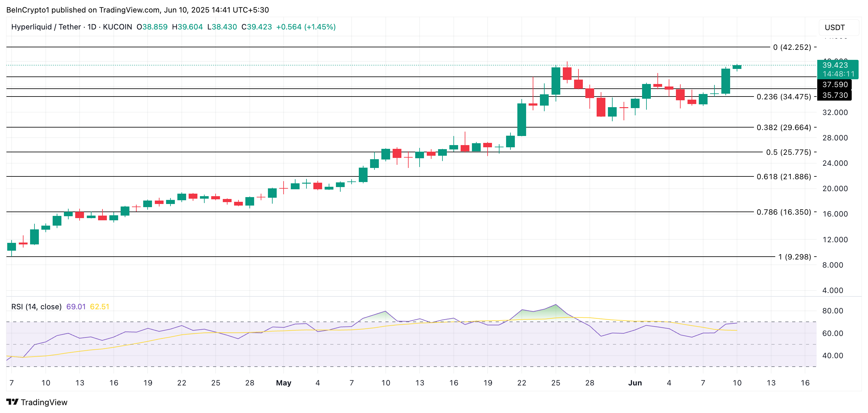Click the Hyperliquid / Tether symbol title
Viewport: 868px width, 413px height.
tap(46, 27)
